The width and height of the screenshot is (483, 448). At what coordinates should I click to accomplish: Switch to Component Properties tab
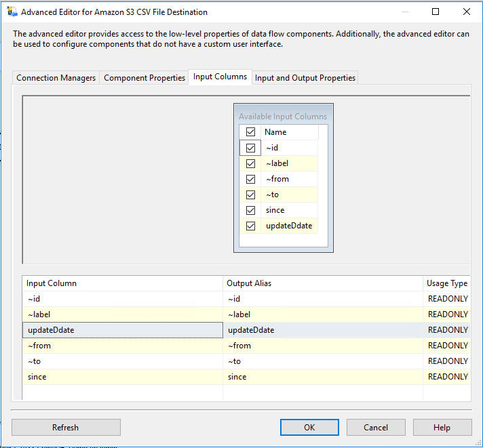click(x=144, y=78)
